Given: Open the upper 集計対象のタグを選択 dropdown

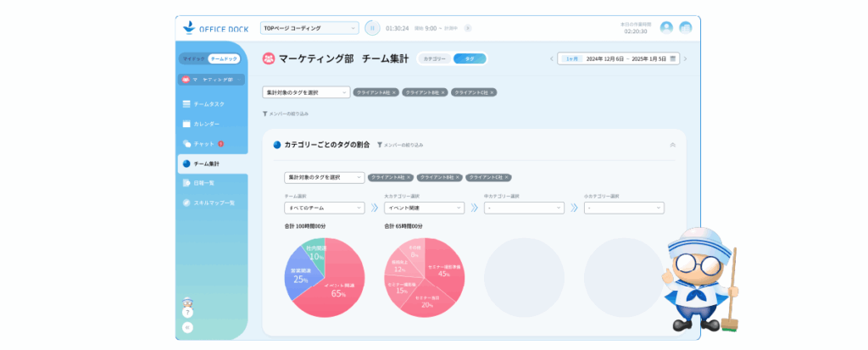Looking at the screenshot, I should coord(306,92).
